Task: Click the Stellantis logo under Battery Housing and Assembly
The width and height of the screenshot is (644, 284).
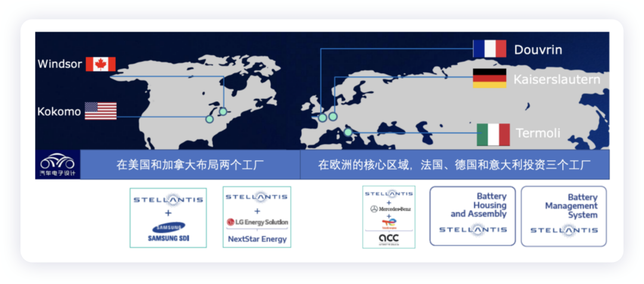Action: click(x=473, y=229)
